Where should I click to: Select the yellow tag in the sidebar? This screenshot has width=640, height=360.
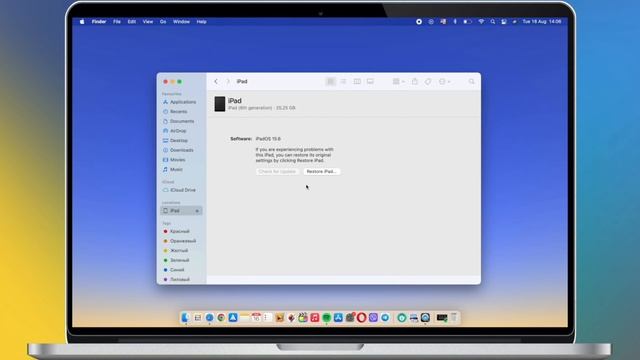click(x=176, y=251)
